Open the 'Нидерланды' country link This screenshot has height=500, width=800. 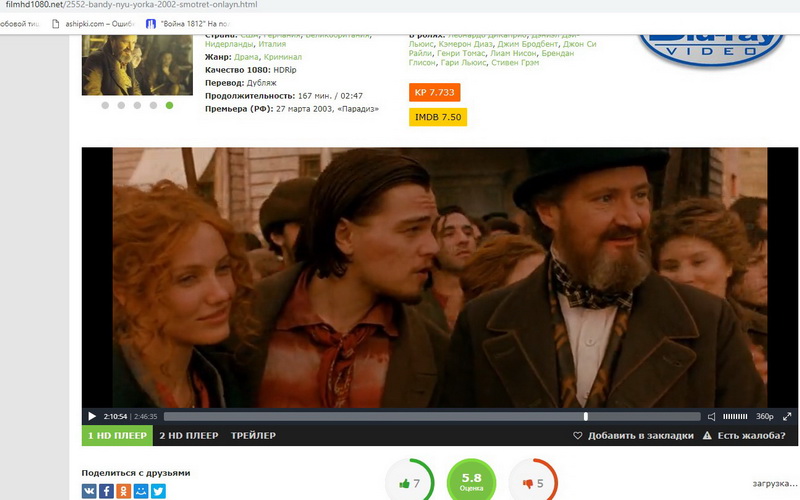click(x=229, y=44)
